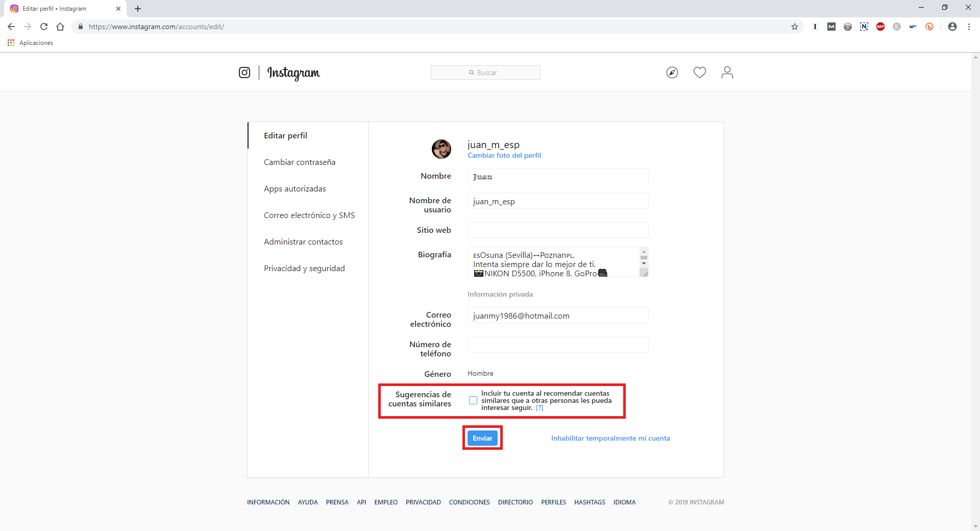Image resolution: width=980 pixels, height=531 pixels.
Task: Click the Instagram wordmark logo
Action: pyautogui.click(x=293, y=73)
